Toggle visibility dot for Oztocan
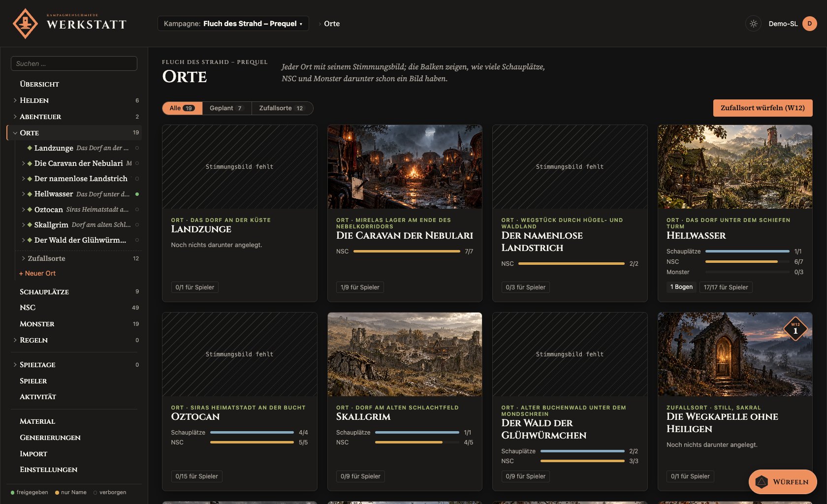The image size is (827, 504). pos(137,210)
